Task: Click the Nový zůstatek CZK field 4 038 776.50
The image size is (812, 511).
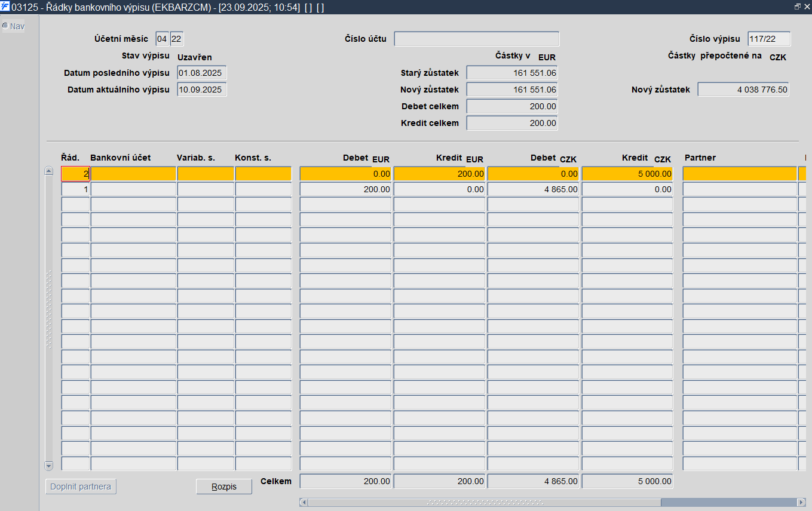Action: click(x=743, y=90)
